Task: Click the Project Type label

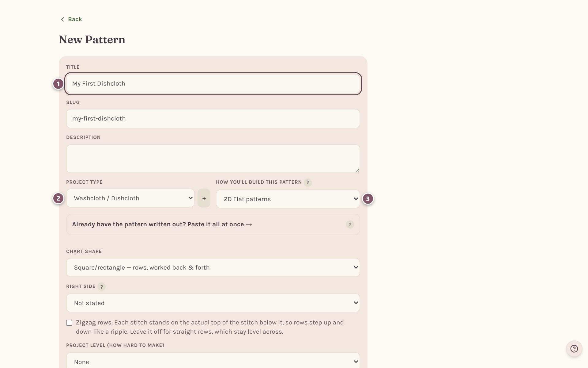Action: point(84,182)
